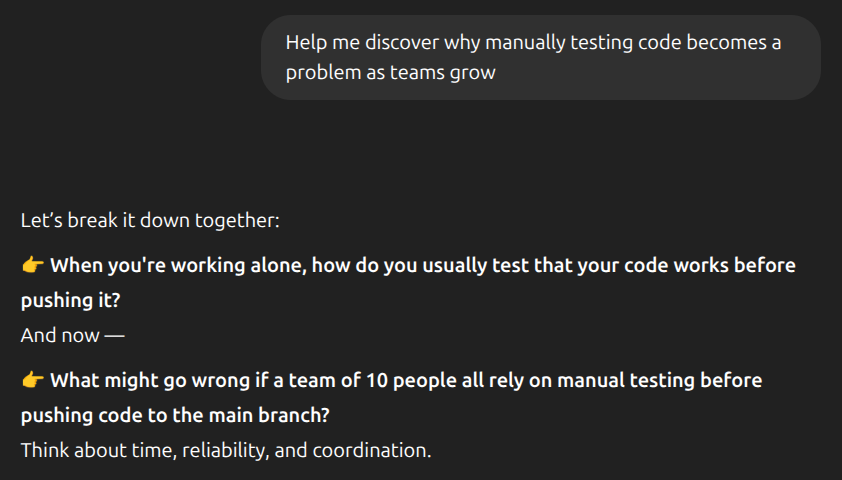
Task: Select the "And now —" text
Action: pyautogui.click(x=72, y=335)
